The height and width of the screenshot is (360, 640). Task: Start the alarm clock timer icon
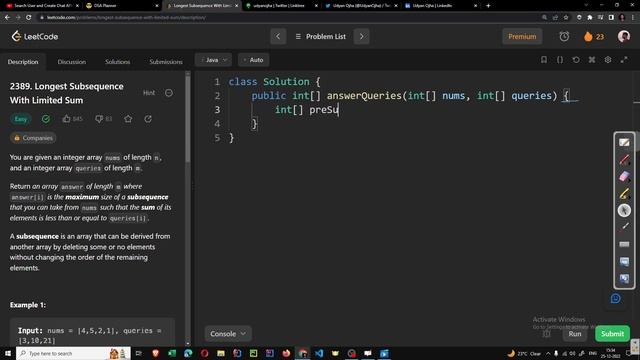(564, 36)
